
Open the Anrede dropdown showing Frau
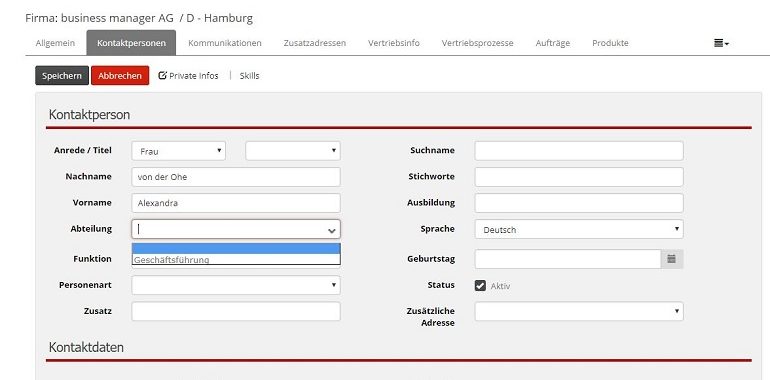tap(179, 151)
